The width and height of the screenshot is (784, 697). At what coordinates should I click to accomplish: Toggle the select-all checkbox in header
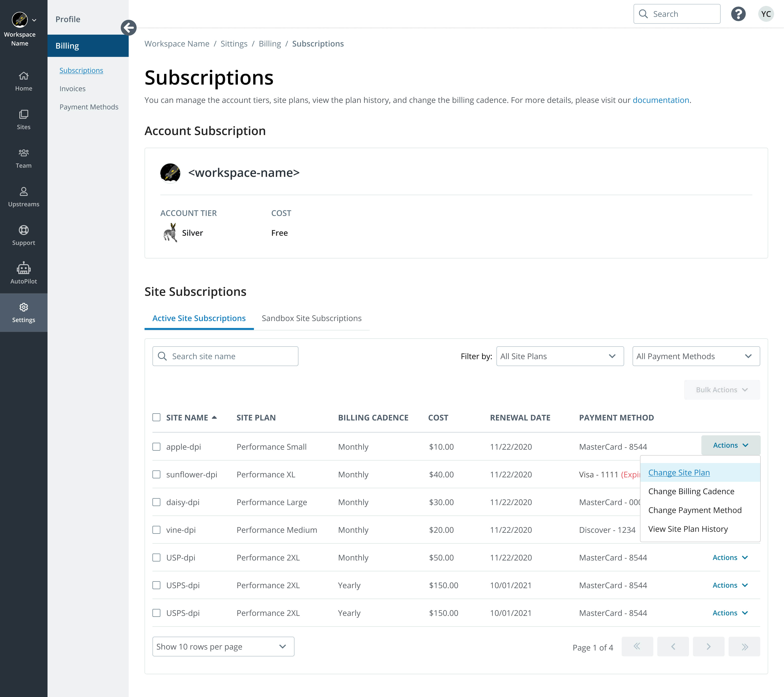pos(156,417)
